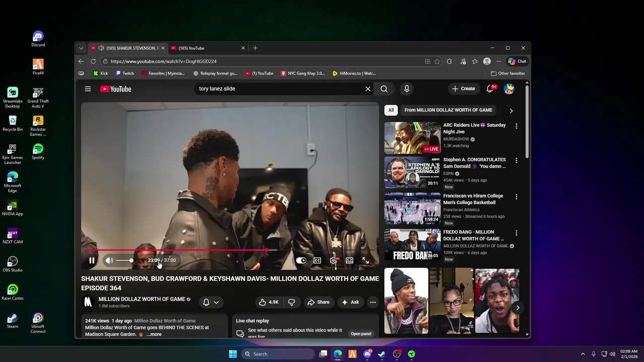Open options for Franciscan vs Hiram video
The height and width of the screenshot is (362, 644).
pyautogui.click(x=516, y=197)
